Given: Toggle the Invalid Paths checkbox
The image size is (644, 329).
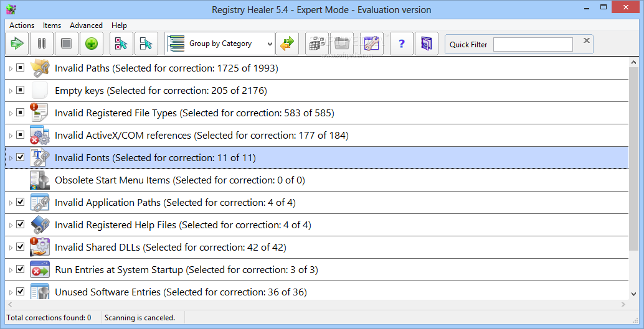Looking at the screenshot, I should [20, 67].
